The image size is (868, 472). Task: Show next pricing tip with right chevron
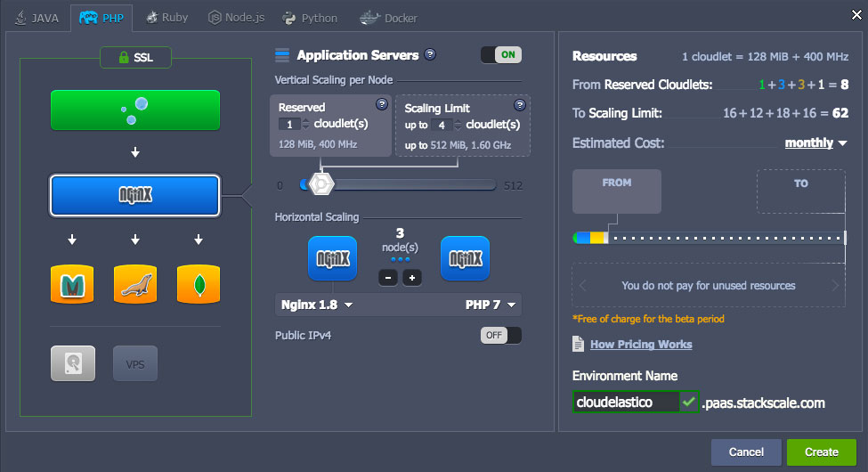click(x=835, y=285)
